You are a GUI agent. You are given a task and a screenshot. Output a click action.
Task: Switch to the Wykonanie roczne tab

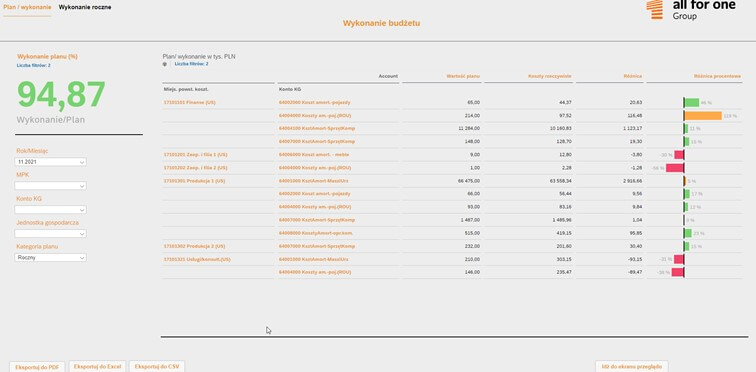click(85, 7)
